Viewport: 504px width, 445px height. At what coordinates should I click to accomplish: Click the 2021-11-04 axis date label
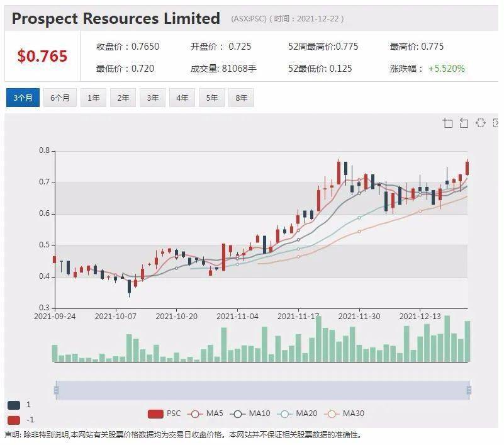237,317
